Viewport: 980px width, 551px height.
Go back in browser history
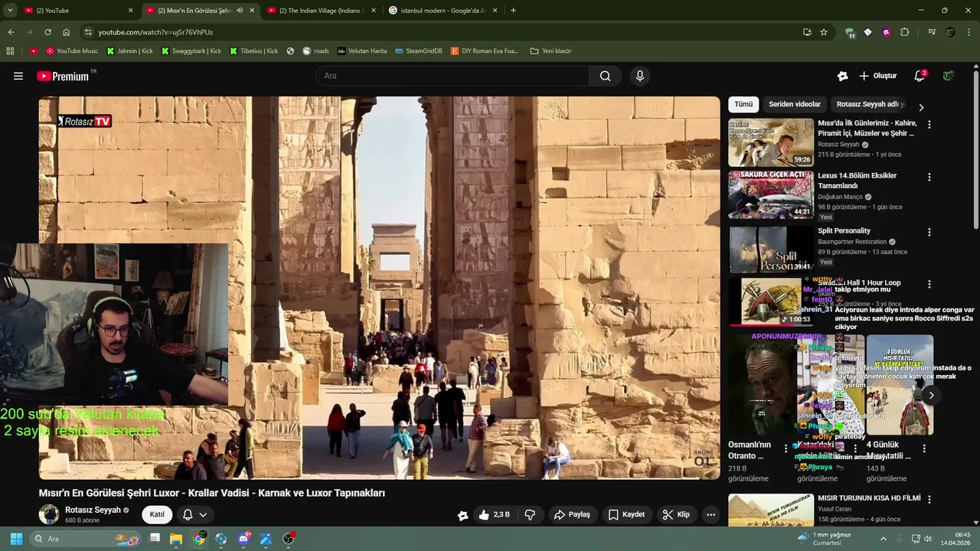click(11, 32)
